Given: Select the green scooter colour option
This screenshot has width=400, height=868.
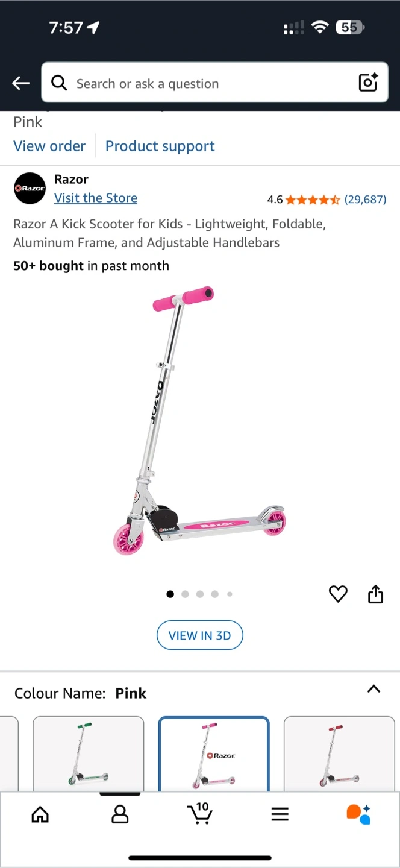Looking at the screenshot, I should 88,753.
